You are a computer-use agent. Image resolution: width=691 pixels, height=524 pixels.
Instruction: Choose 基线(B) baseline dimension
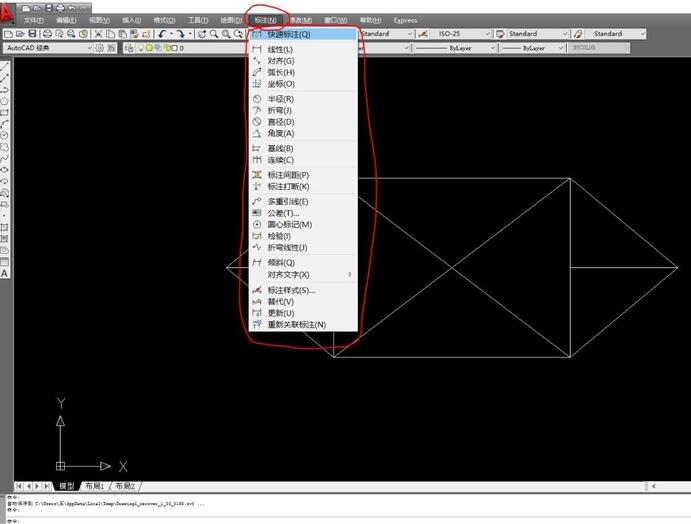tap(303, 149)
